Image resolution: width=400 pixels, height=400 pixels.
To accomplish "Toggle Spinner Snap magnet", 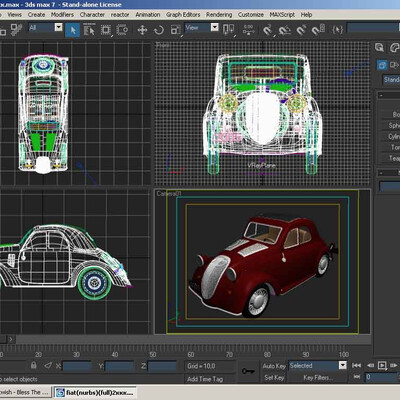I will pos(318,30).
